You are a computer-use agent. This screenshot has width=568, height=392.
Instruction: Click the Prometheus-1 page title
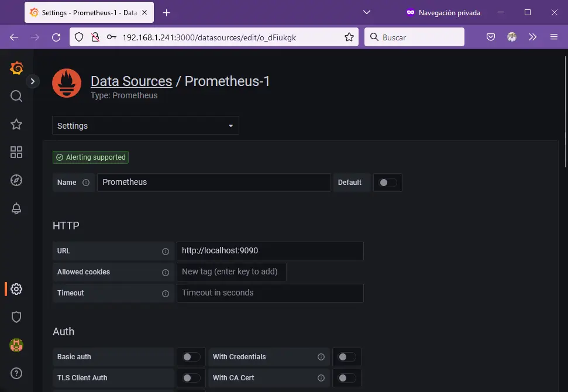(227, 81)
